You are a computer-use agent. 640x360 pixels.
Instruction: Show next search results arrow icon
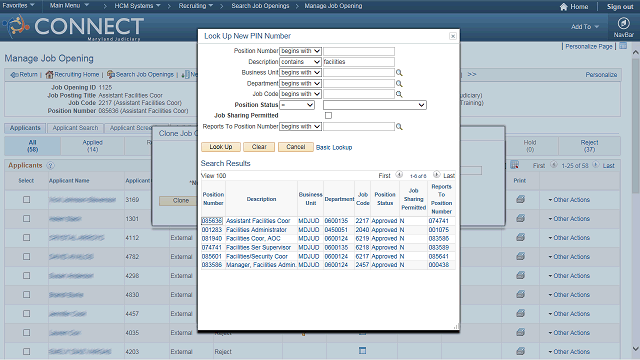(x=436, y=175)
